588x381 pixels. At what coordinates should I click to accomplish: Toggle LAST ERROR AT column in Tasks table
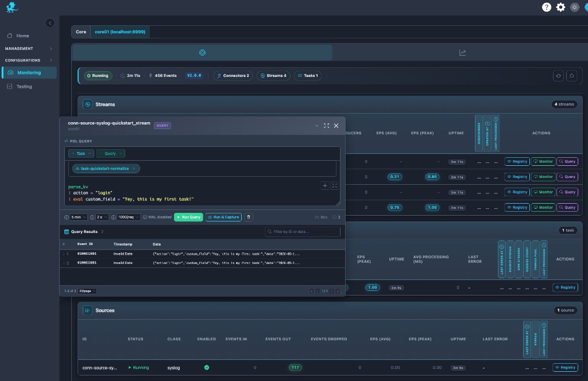coord(502,259)
